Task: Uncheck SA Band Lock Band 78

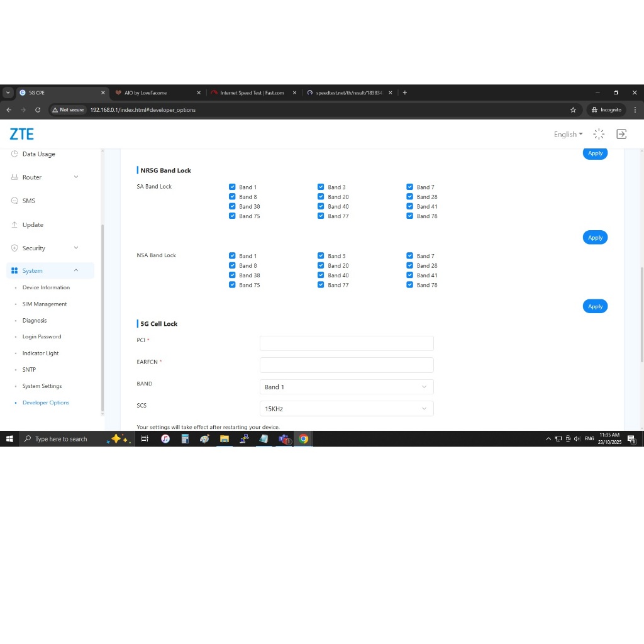Action: click(x=410, y=216)
